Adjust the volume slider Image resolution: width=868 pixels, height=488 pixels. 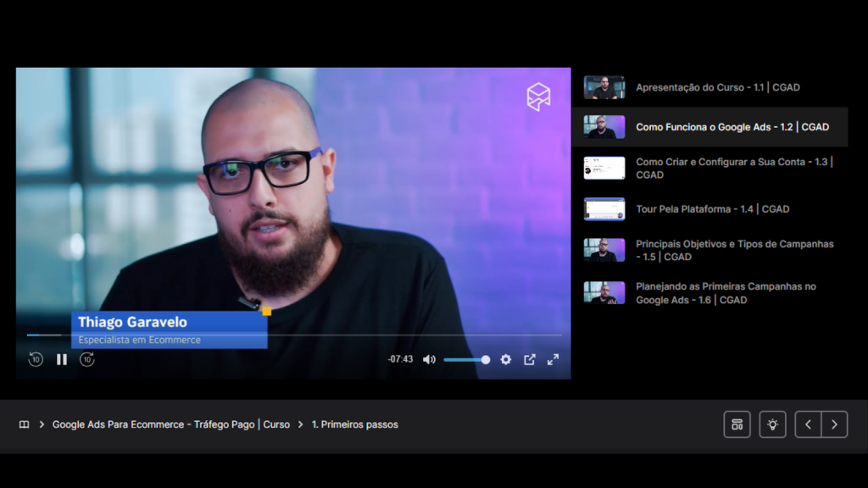(466, 359)
